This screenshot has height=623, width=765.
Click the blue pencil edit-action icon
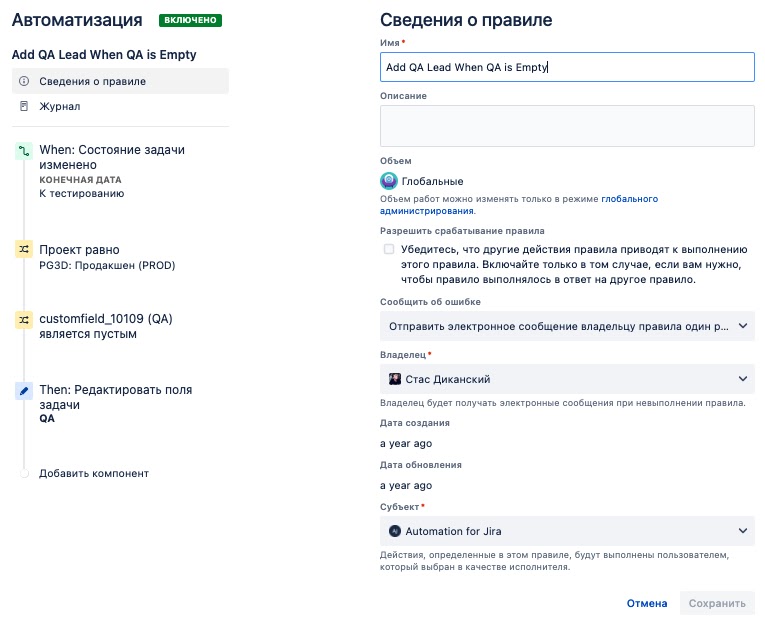(24, 391)
